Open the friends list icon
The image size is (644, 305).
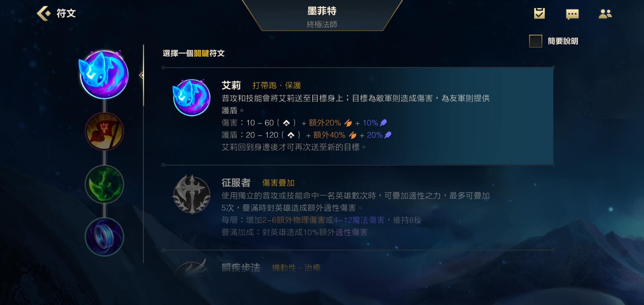(x=605, y=14)
